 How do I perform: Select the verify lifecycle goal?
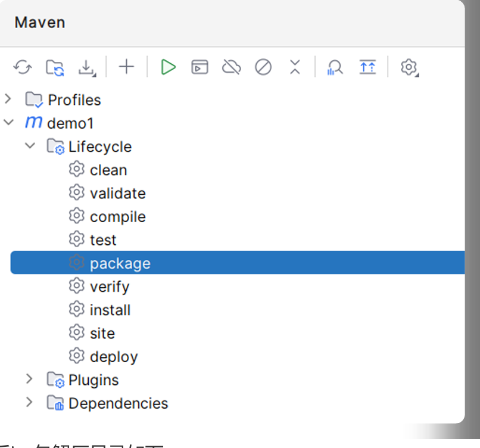[x=110, y=287]
